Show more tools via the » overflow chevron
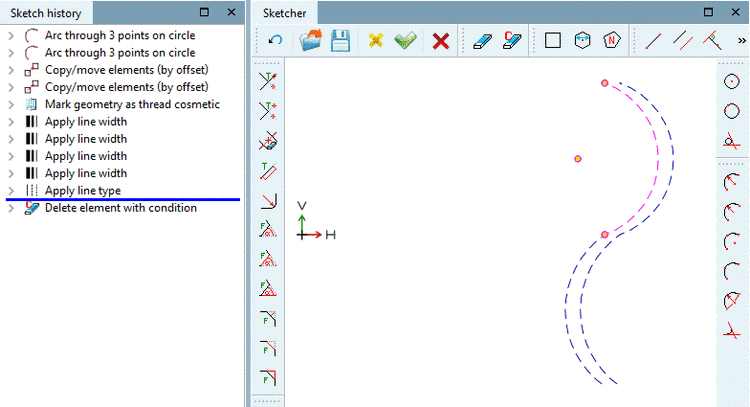 coord(742,41)
